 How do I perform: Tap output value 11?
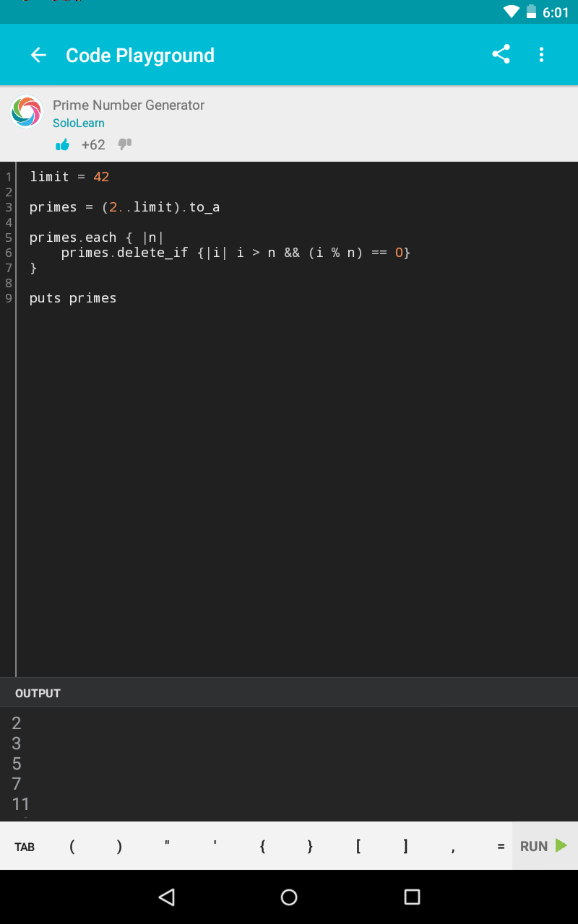20,803
